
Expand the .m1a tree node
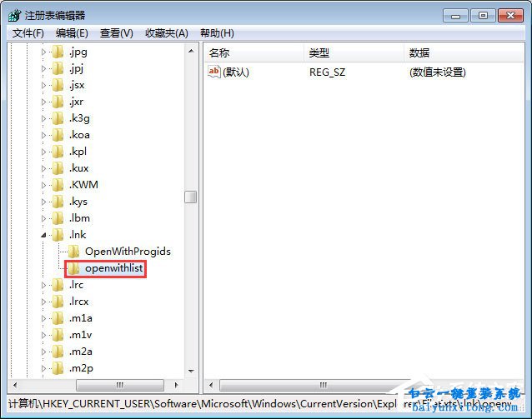tap(43, 318)
